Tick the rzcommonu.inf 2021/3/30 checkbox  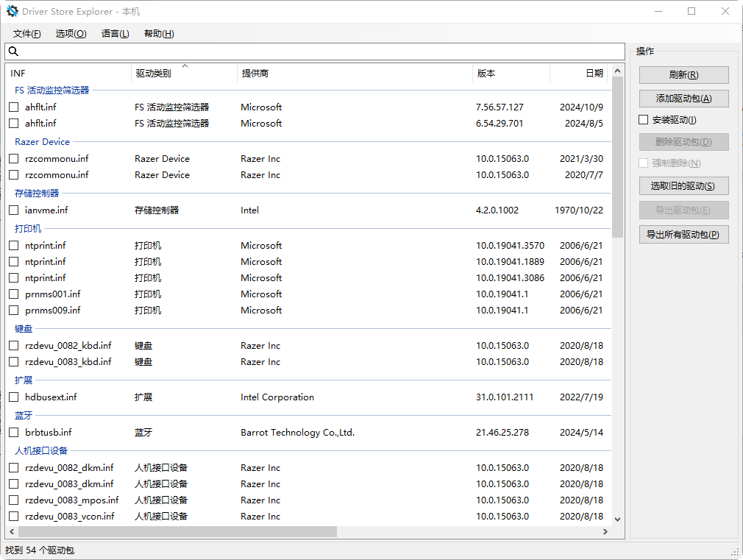[14, 159]
